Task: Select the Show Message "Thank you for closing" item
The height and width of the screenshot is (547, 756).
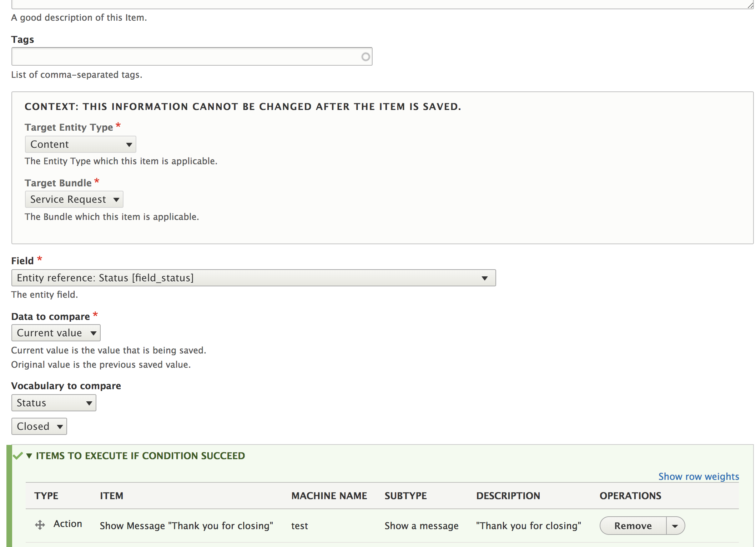Action: pos(186,526)
